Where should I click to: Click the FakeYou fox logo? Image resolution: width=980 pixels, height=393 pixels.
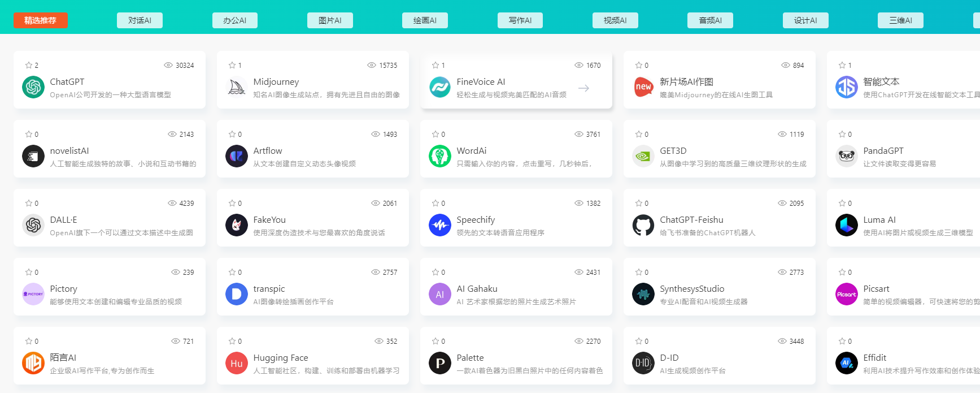tap(237, 225)
